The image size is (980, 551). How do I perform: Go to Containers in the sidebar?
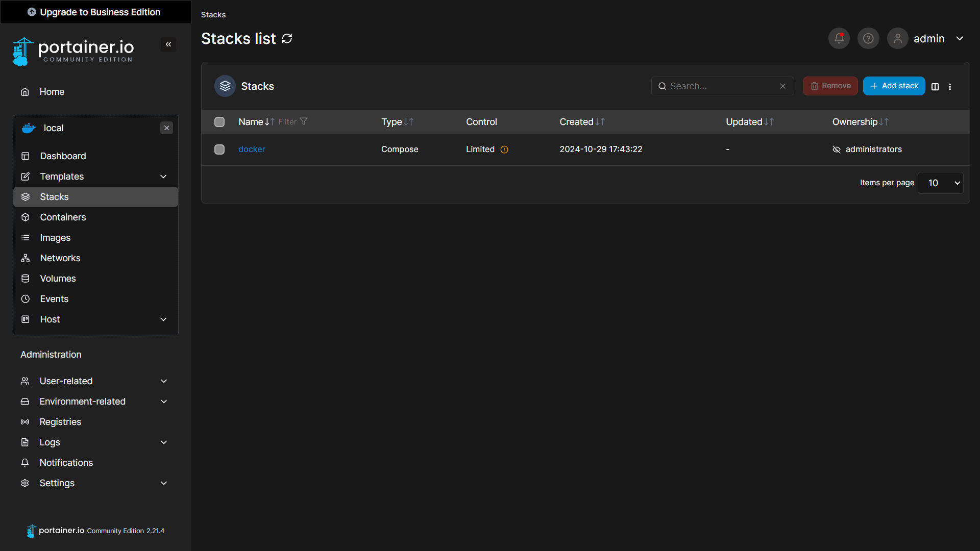point(63,217)
